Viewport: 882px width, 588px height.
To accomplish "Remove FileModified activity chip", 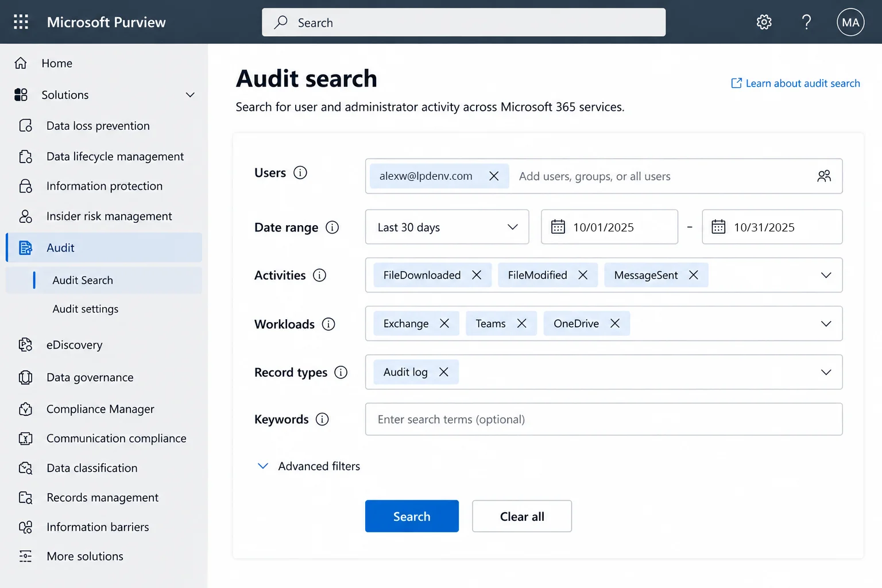I will tap(583, 275).
